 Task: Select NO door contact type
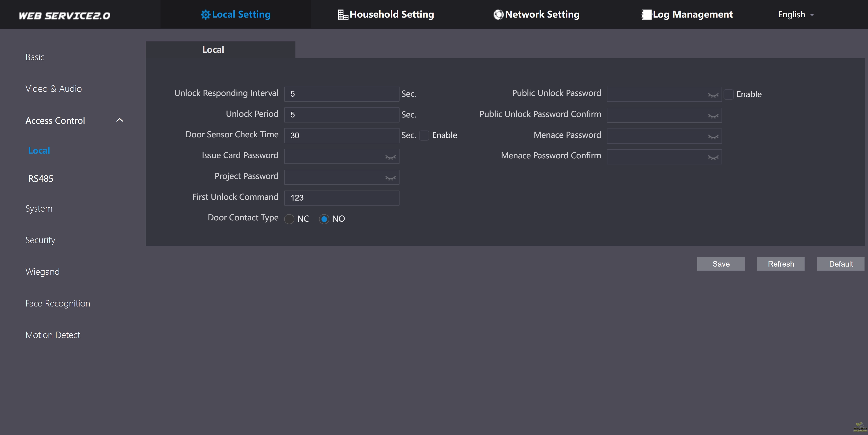[324, 219]
